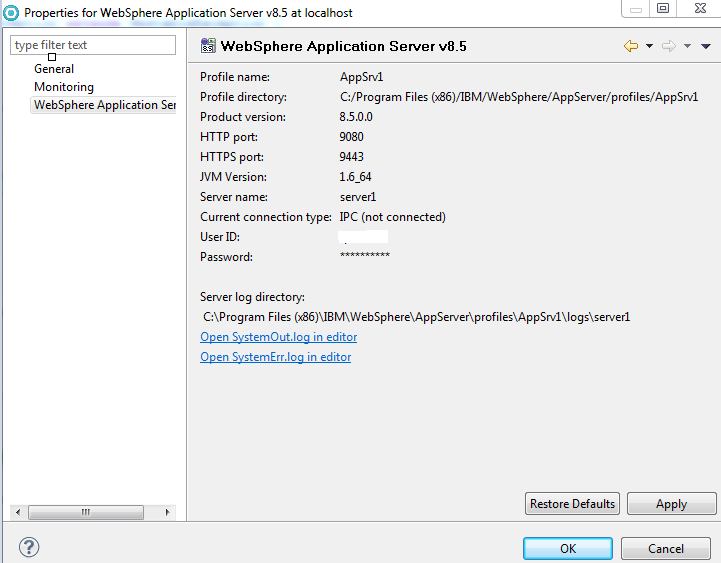
Task: Click the Server log directory label
Action: [252, 297]
